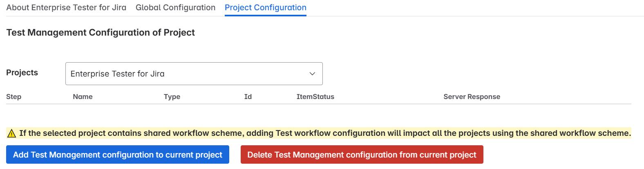Screen dimensions: 644x169
Task: Open the Projects combo box
Action: tap(194, 74)
